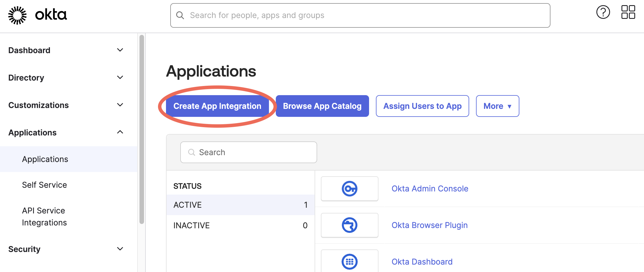Click the STATUS filter heading

(x=187, y=186)
